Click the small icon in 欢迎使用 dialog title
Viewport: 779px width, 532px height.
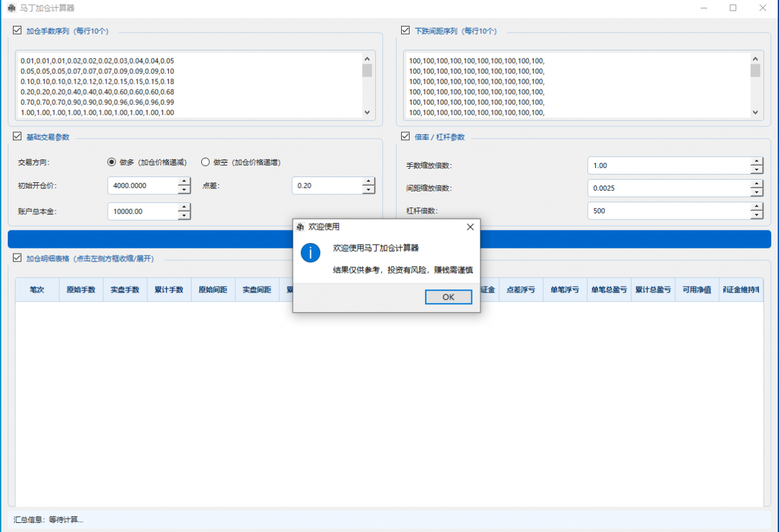tap(300, 227)
